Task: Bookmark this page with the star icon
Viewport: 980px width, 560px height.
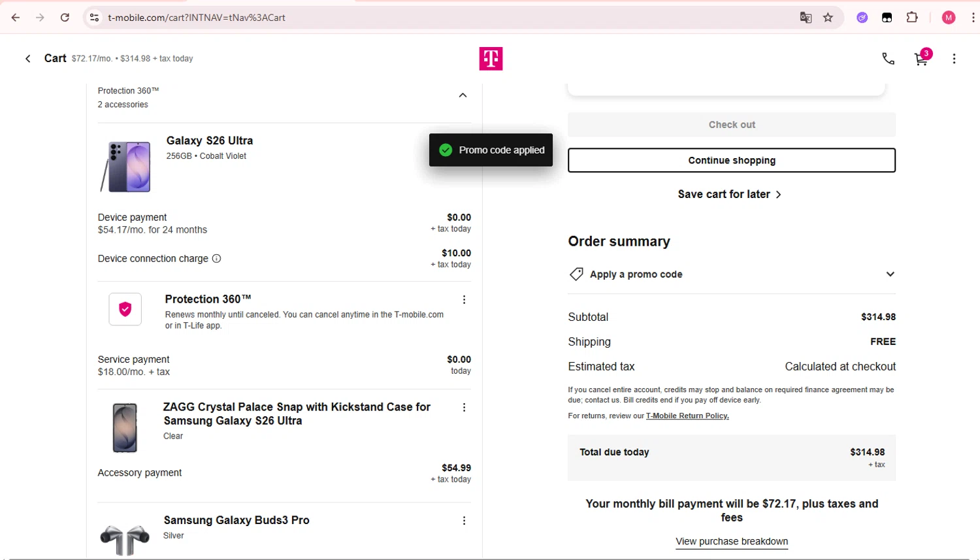Action: (x=828, y=18)
